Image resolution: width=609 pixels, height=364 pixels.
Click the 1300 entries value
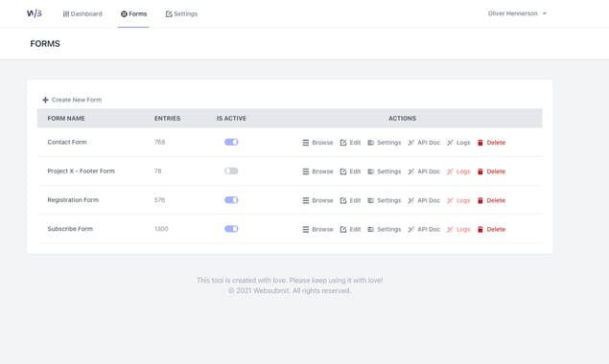[161, 229]
